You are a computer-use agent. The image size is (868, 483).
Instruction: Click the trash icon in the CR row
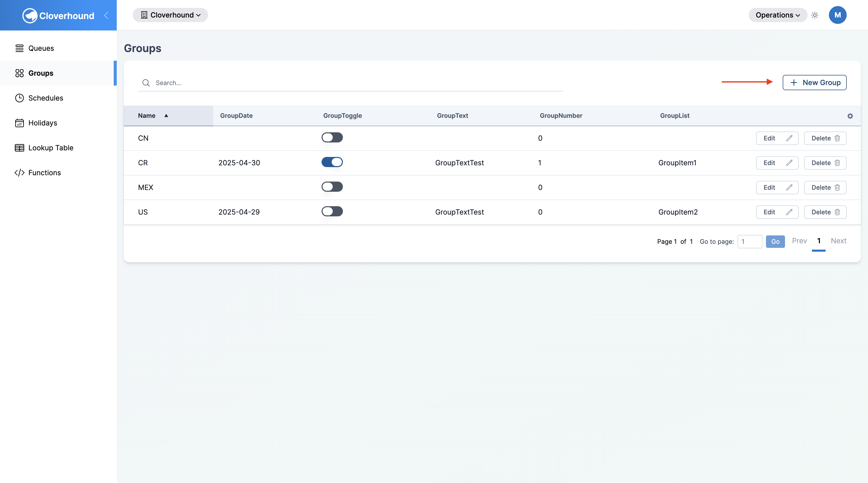837,163
